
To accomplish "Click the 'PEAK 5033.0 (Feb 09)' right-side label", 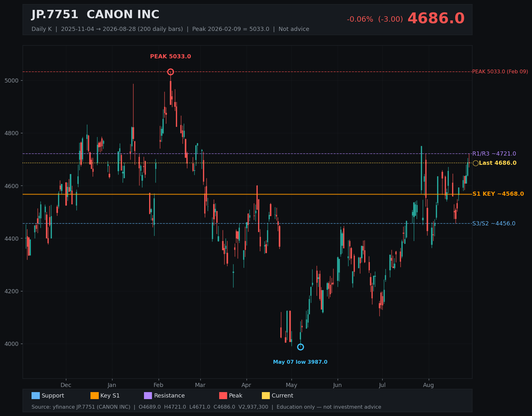I will [500, 72].
